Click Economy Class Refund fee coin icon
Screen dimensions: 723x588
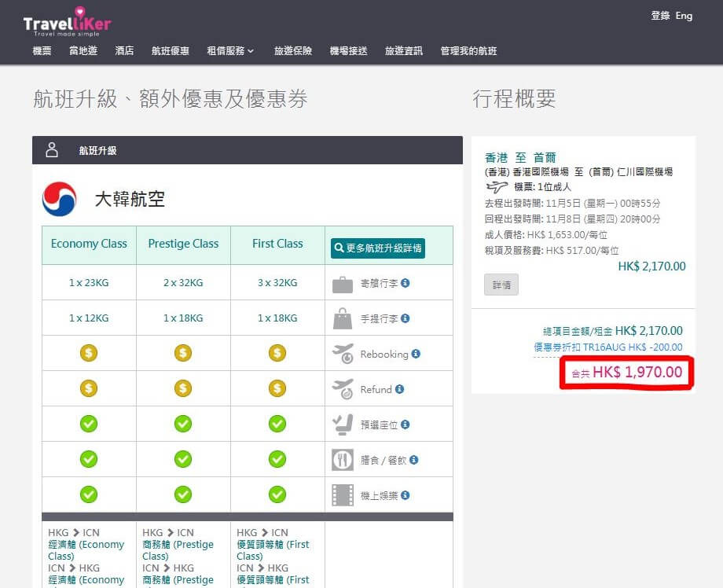pos(89,388)
